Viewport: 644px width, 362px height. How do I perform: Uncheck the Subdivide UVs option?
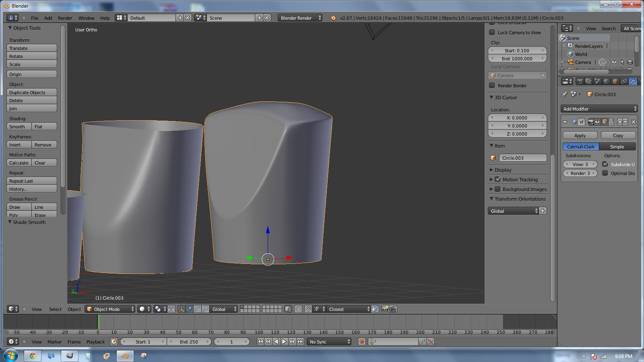point(605,164)
